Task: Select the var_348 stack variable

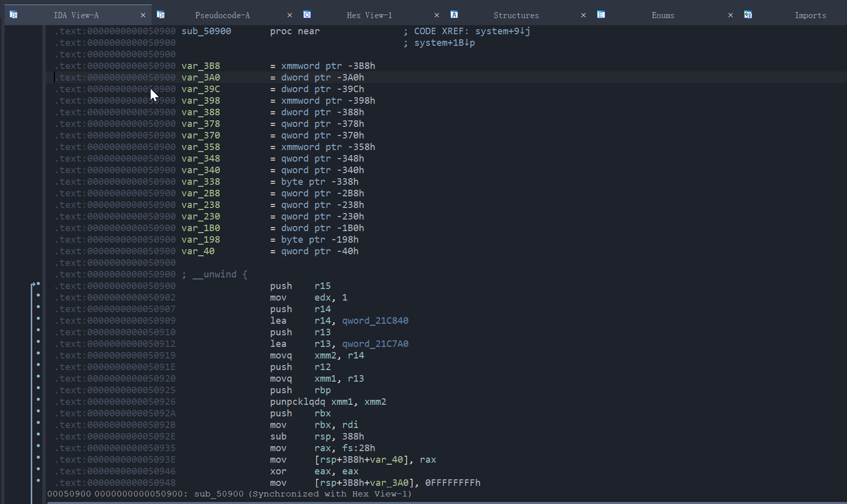Action: 201,159
